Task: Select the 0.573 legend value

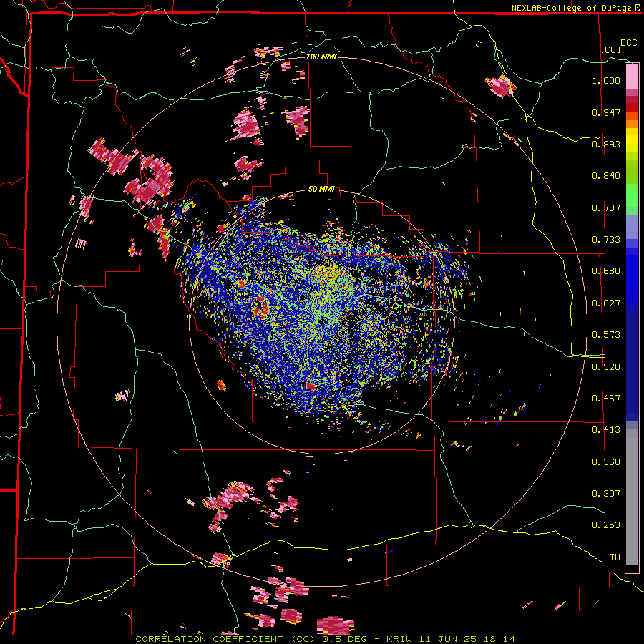Action: (606, 335)
